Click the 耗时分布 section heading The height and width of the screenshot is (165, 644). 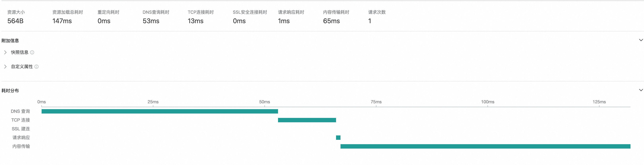click(x=10, y=91)
